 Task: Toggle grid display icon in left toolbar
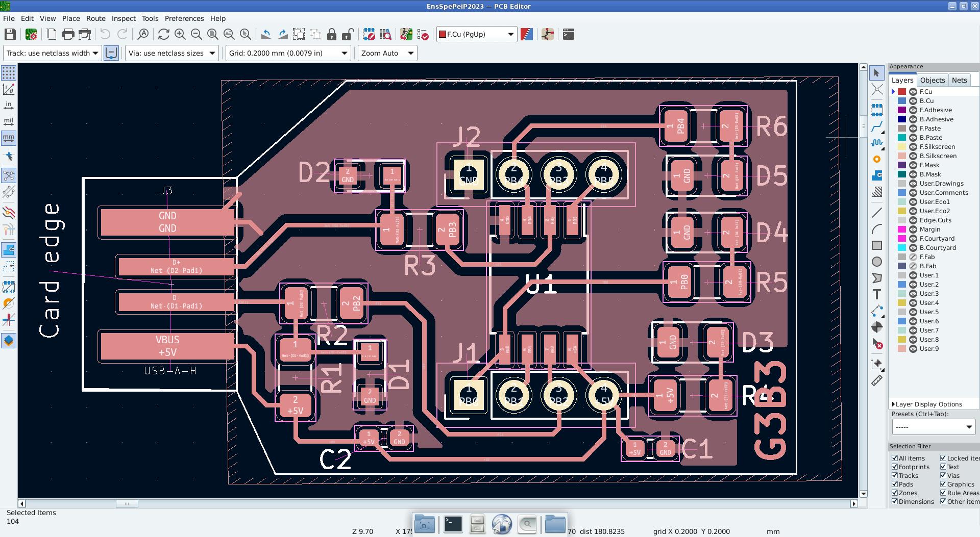9,73
